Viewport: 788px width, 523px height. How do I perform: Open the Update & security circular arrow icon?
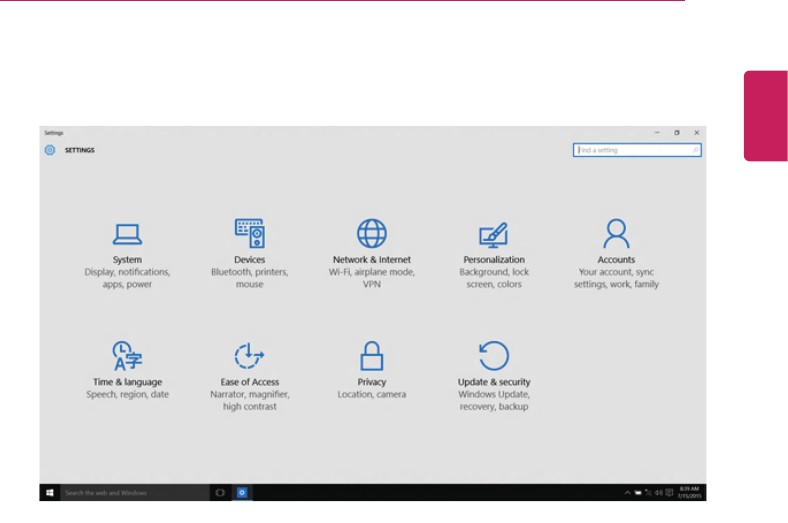point(494,356)
